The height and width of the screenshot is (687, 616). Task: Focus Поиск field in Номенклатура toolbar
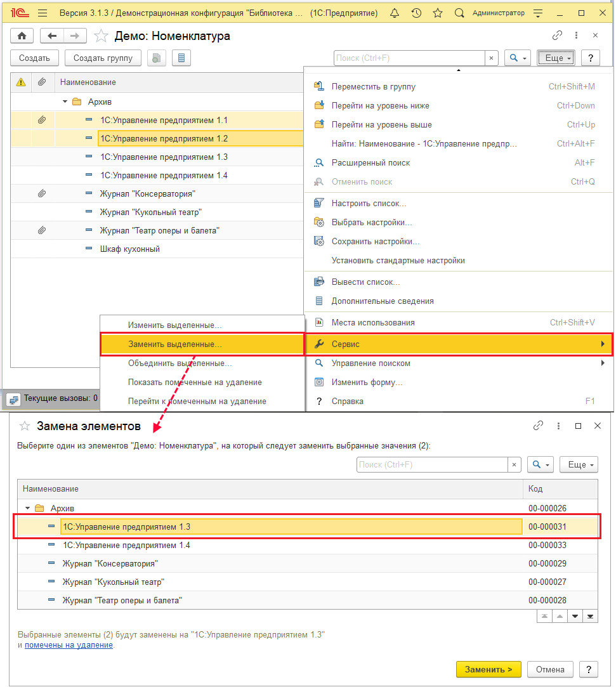click(x=410, y=58)
